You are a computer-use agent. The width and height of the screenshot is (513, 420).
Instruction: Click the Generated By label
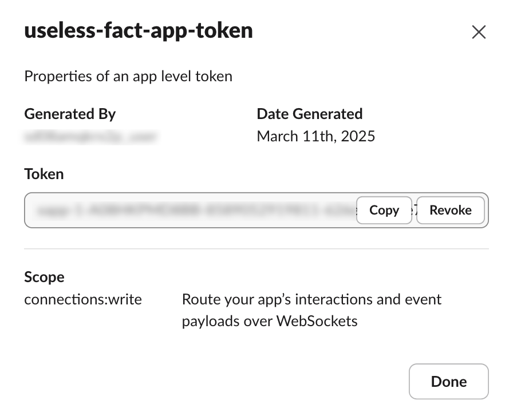coord(70,114)
